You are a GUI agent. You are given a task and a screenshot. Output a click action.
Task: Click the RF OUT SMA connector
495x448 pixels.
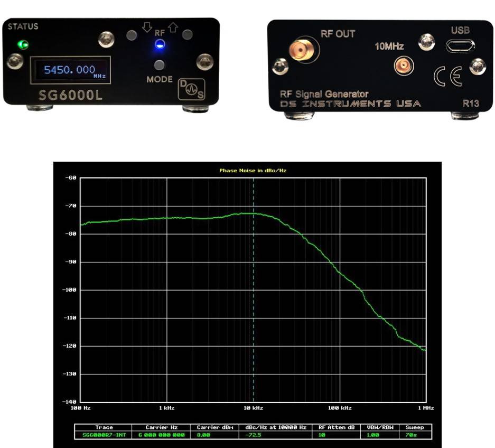click(302, 50)
